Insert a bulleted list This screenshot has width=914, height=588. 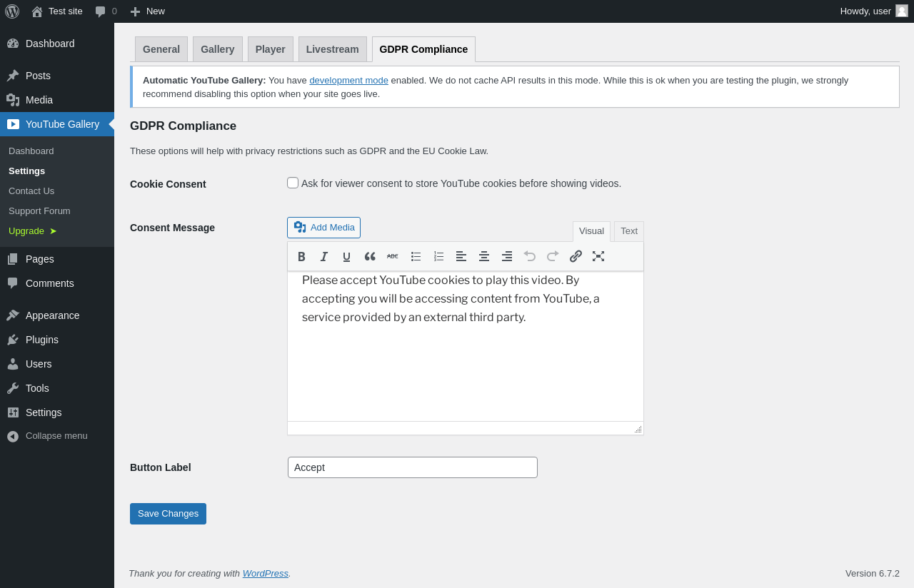(x=416, y=256)
